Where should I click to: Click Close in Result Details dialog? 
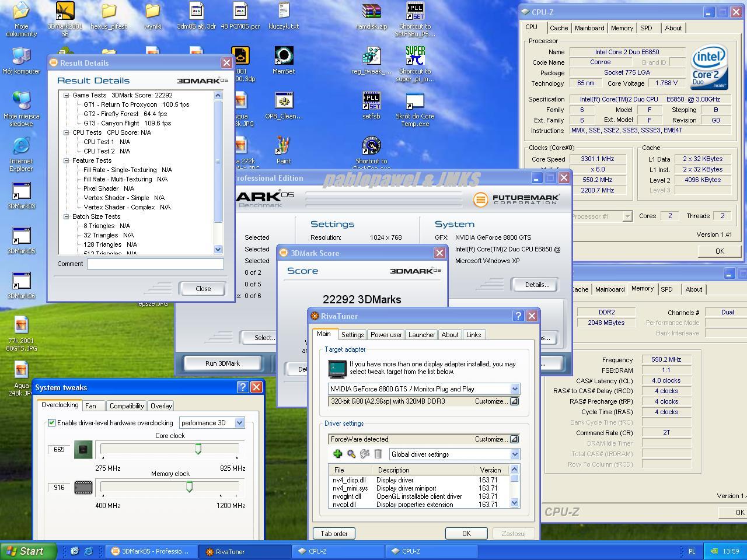(203, 289)
